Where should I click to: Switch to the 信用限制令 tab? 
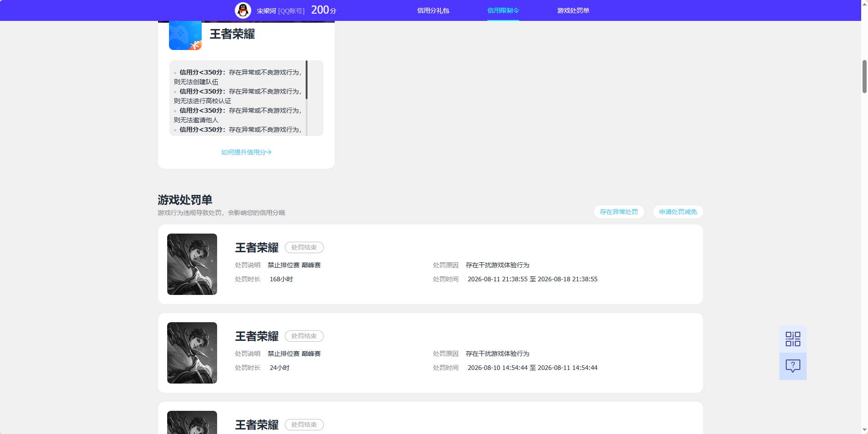point(503,10)
